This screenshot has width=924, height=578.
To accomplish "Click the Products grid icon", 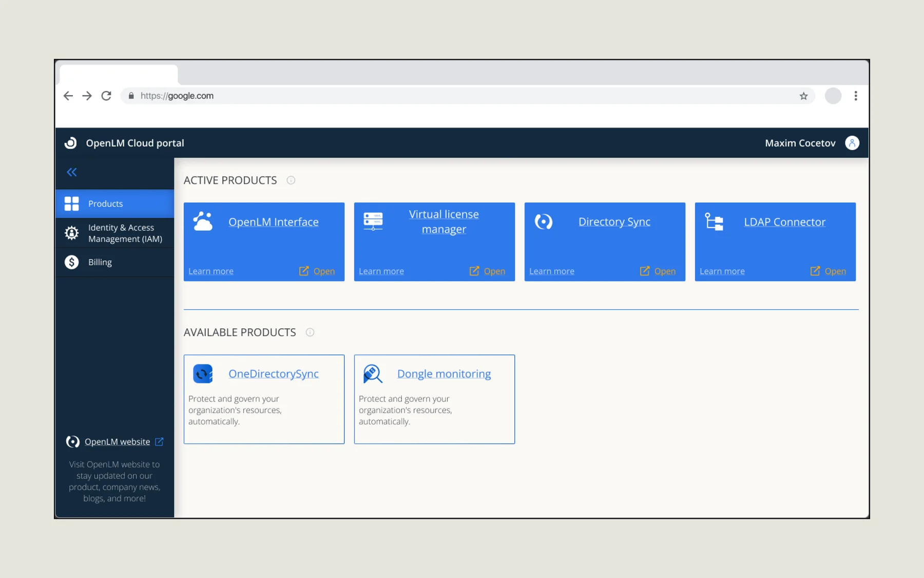I will coord(71,203).
